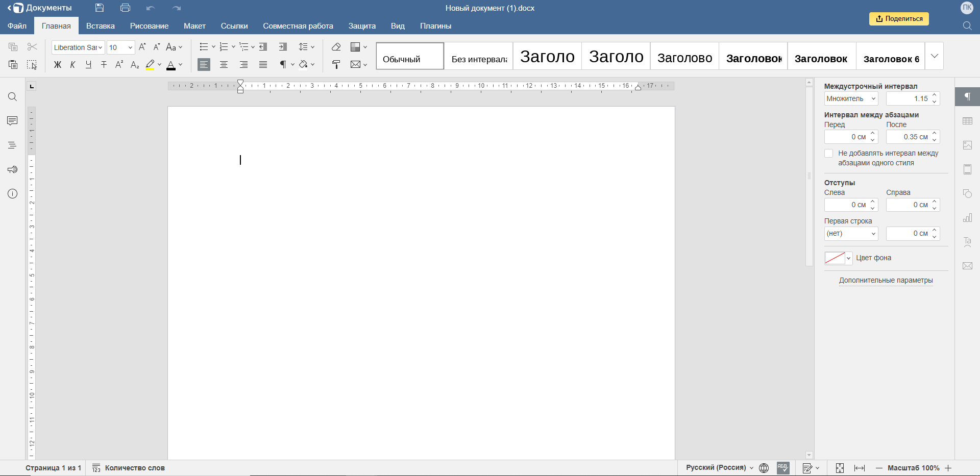Click the Clear formatting eraser icon

[x=336, y=47]
